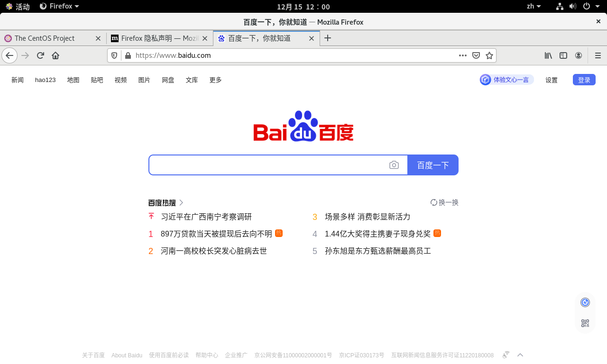Image resolution: width=607 pixels, height=364 pixels.
Task: Search by image using camera icon
Action: (394, 165)
